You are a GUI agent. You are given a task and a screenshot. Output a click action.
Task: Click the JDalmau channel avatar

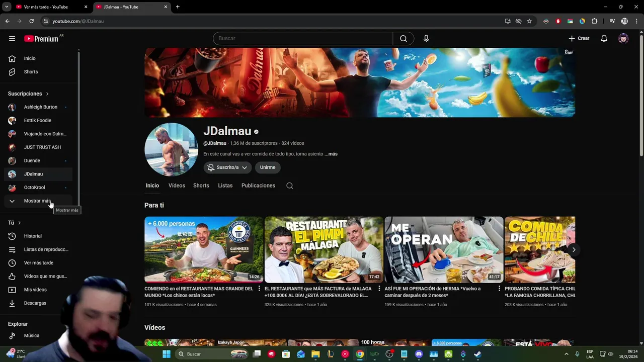(x=171, y=149)
